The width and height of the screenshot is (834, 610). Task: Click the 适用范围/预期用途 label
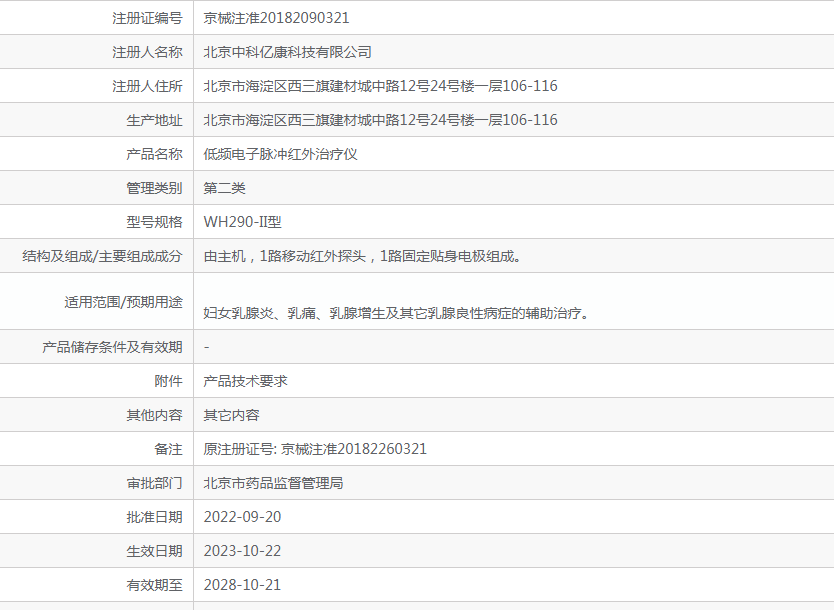coord(123,302)
